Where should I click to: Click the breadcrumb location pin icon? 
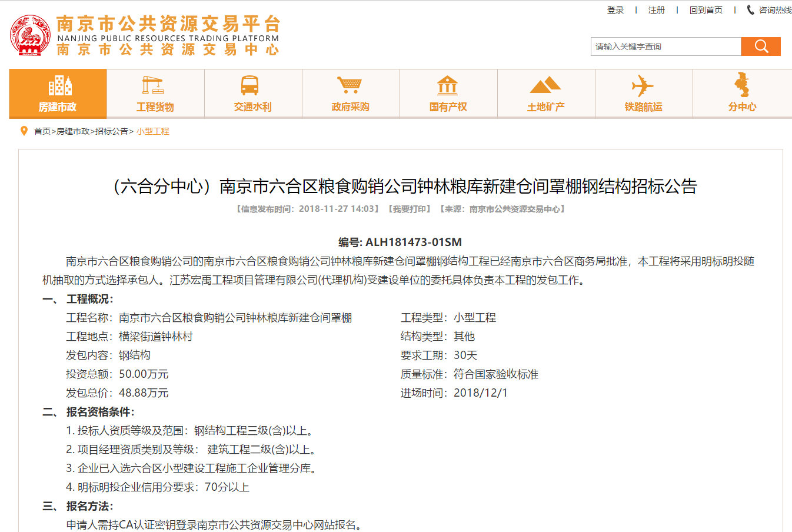coord(24,131)
